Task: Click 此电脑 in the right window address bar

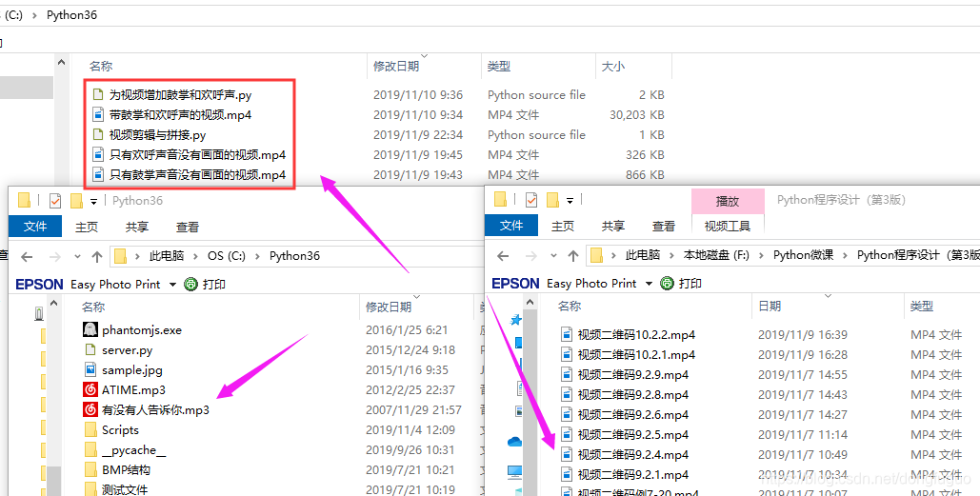Action: [x=643, y=255]
